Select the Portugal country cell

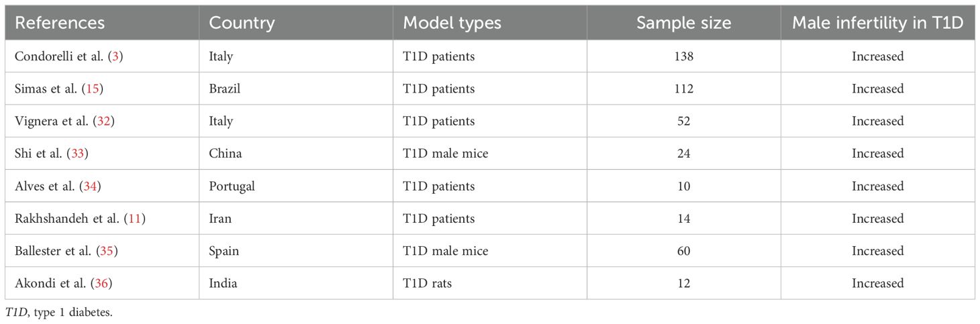tap(232, 186)
